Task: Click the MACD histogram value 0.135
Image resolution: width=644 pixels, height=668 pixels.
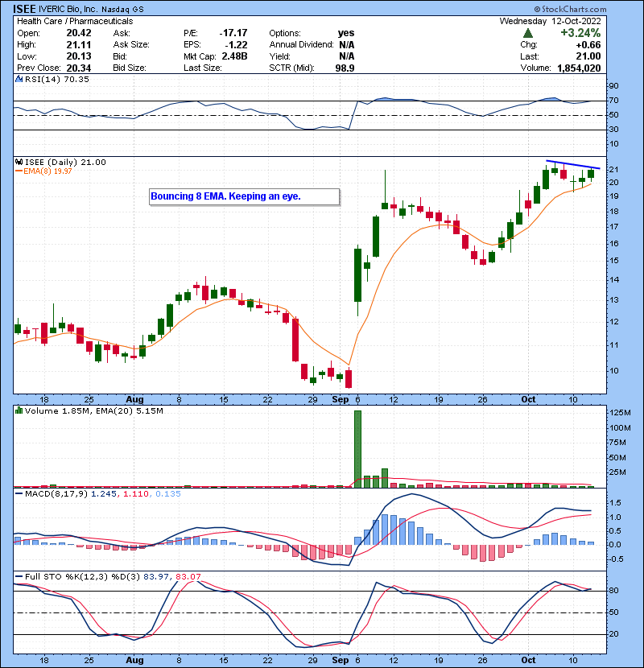Action: click(168, 494)
